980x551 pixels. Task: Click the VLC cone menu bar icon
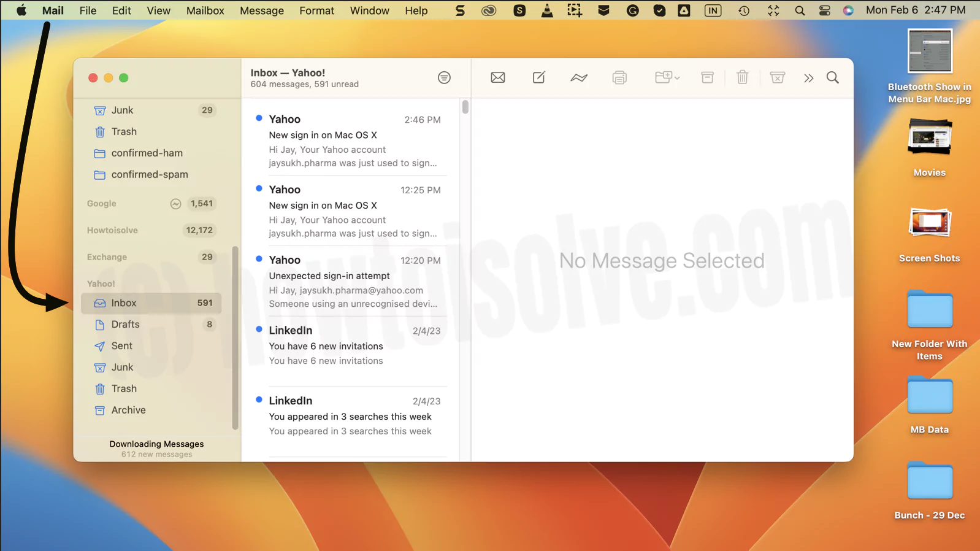coord(547,10)
